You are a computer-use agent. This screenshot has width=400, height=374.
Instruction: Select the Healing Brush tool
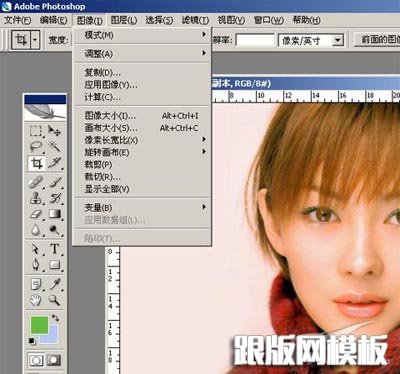point(36,182)
